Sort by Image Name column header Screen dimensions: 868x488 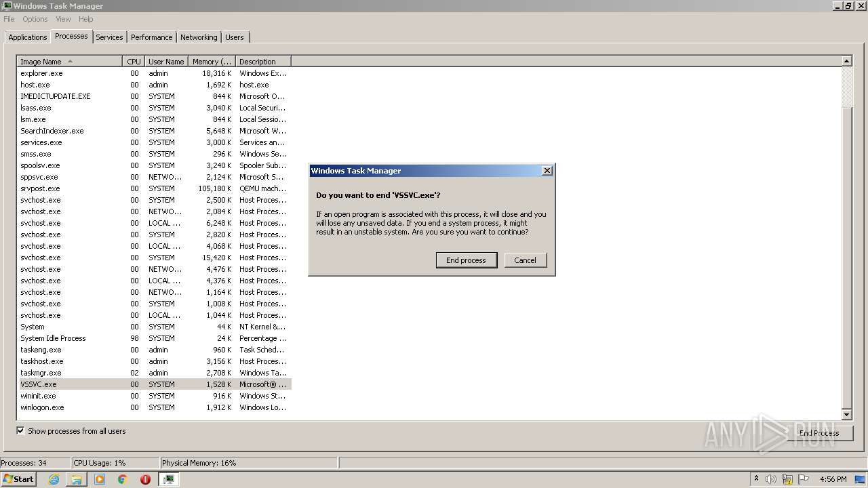click(x=70, y=62)
